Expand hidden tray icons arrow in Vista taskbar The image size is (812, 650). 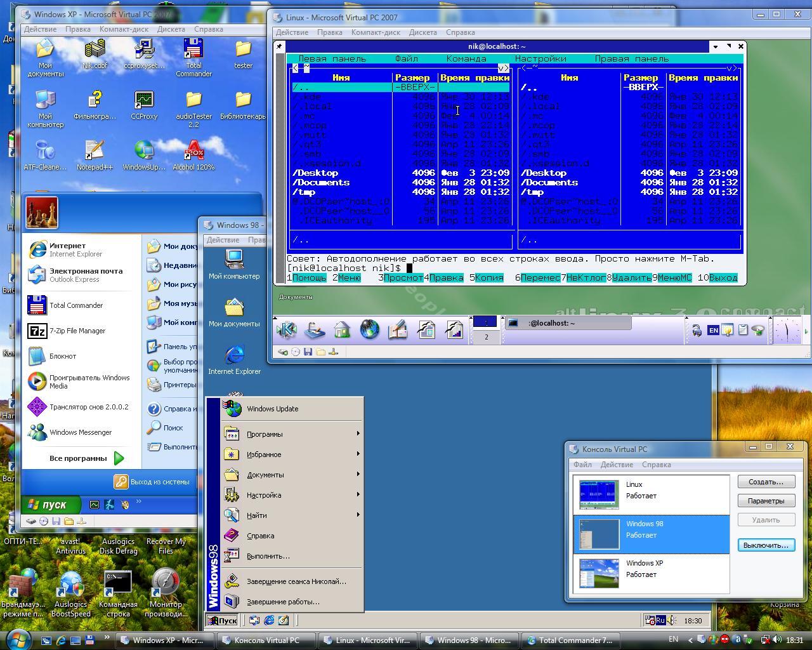pyautogui.click(x=690, y=640)
